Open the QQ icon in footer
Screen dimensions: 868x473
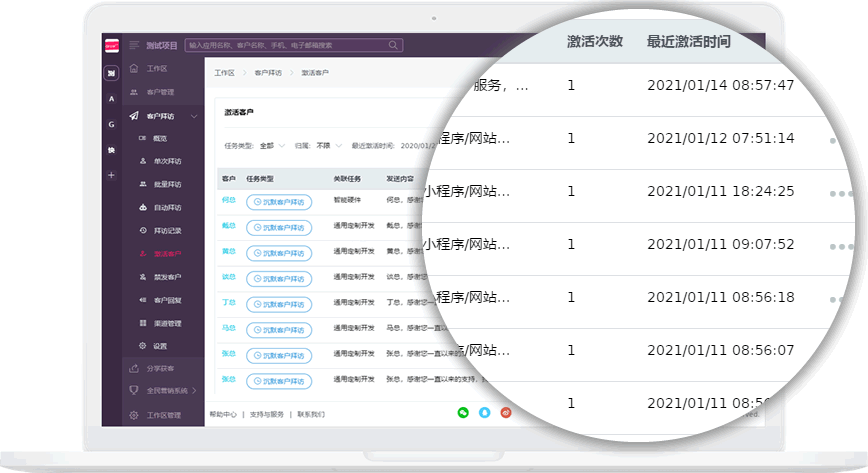[x=484, y=413]
